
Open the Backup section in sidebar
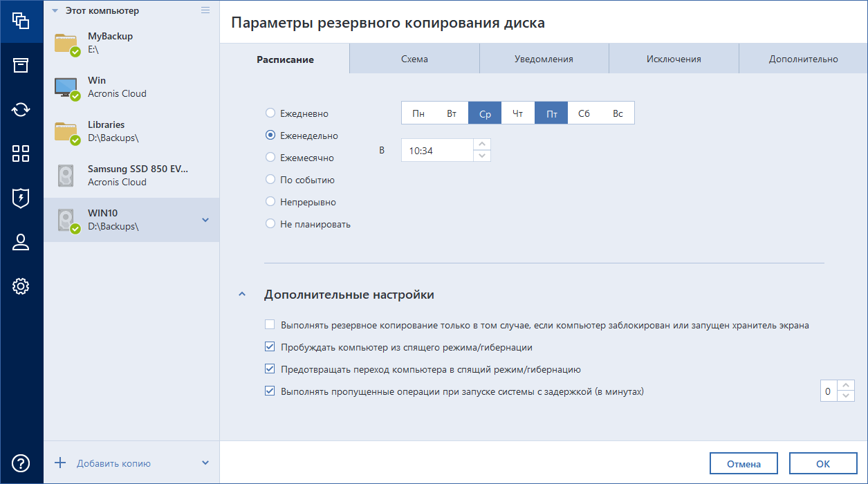pyautogui.click(x=21, y=21)
